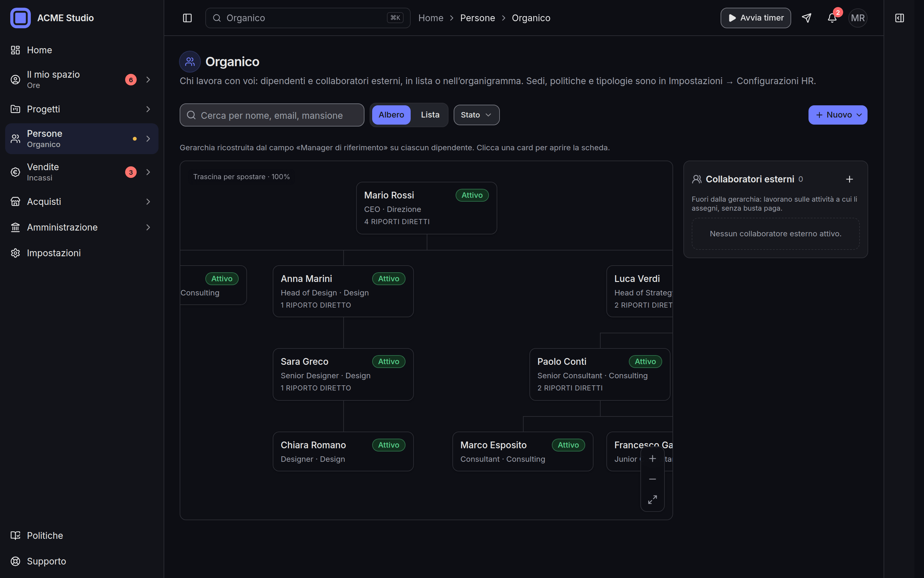Select the Persone Organico sidebar item
The width and height of the screenshot is (924, 578).
[82, 139]
